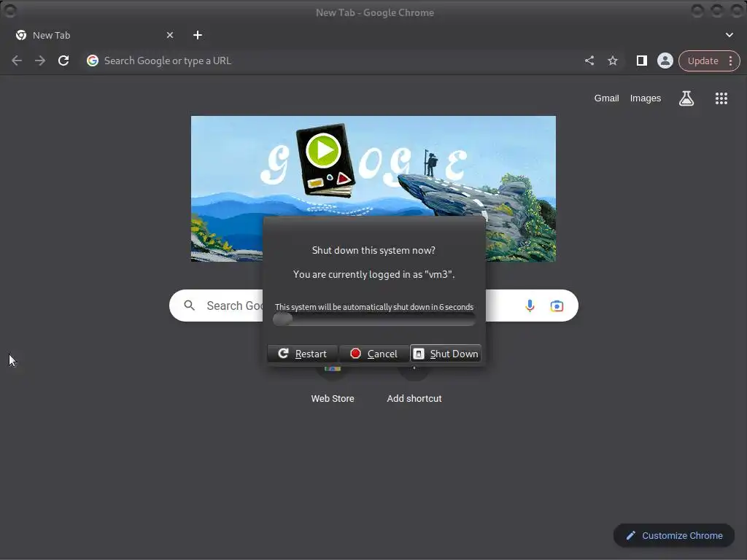Open the side panel icon
Viewport: 747px width, 560px height.
tap(642, 61)
